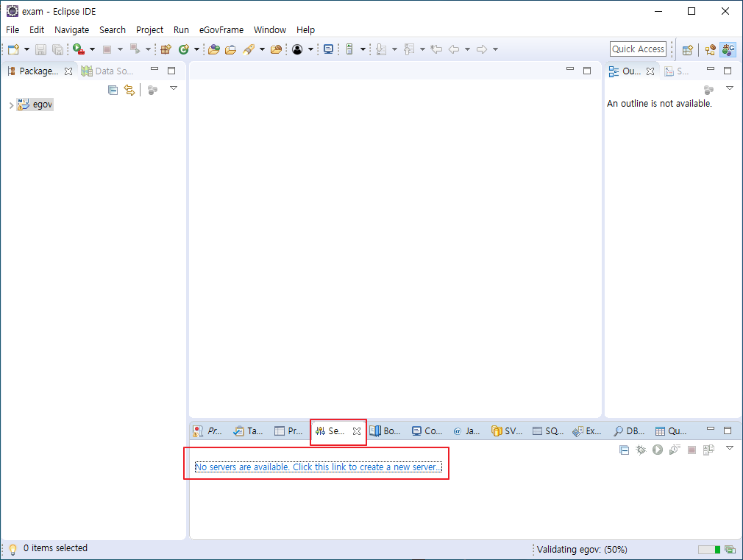The image size is (743, 560).
Task: Switch to the eGovFrame perspective icon
Action: click(728, 49)
